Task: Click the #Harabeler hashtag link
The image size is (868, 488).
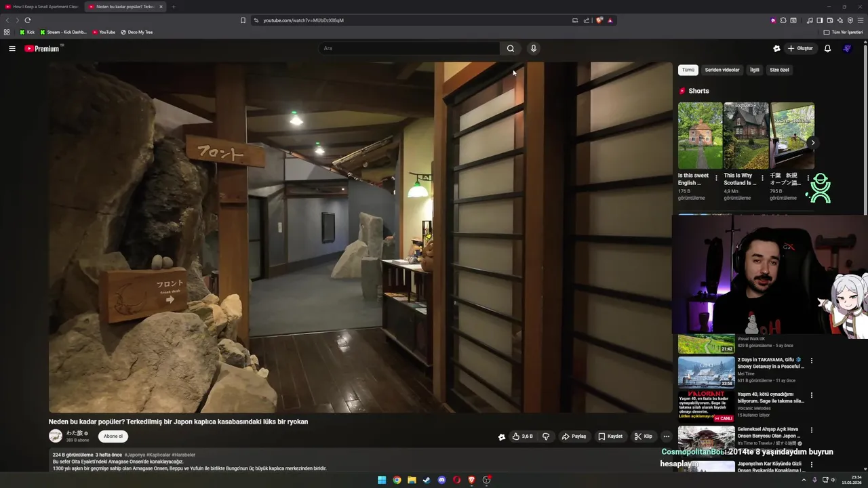Action: (x=183, y=455)
